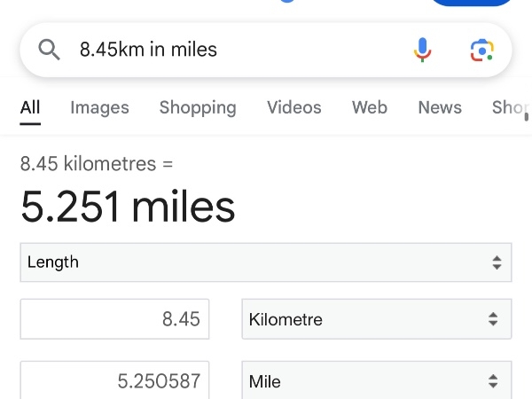Open the Shopping tab

point(198,107)
